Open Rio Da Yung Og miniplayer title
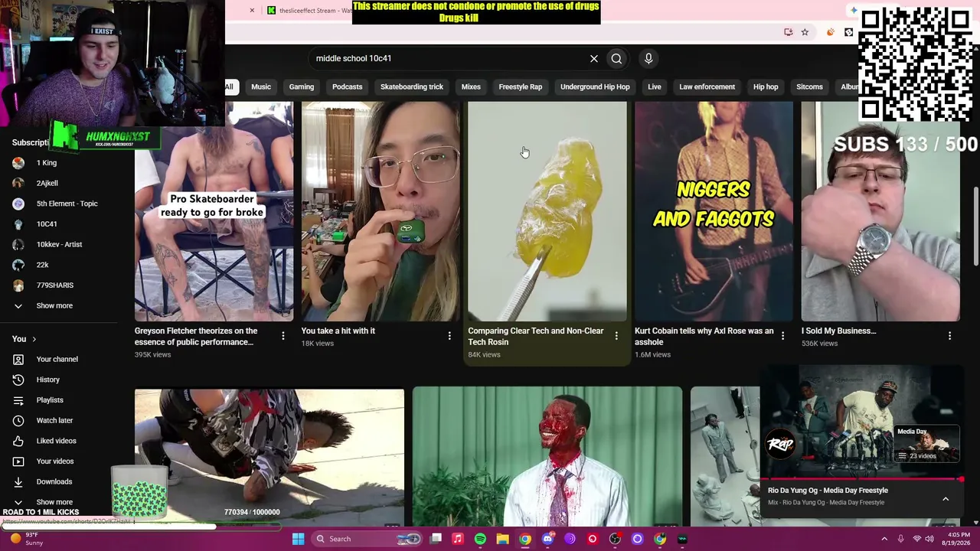 (828, 491)
